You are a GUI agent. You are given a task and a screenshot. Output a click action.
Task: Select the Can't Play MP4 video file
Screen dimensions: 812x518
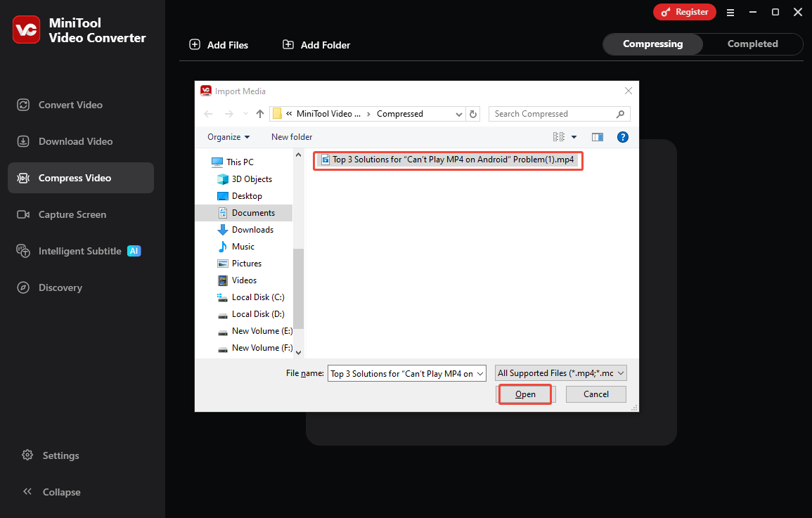pos(448,160)
